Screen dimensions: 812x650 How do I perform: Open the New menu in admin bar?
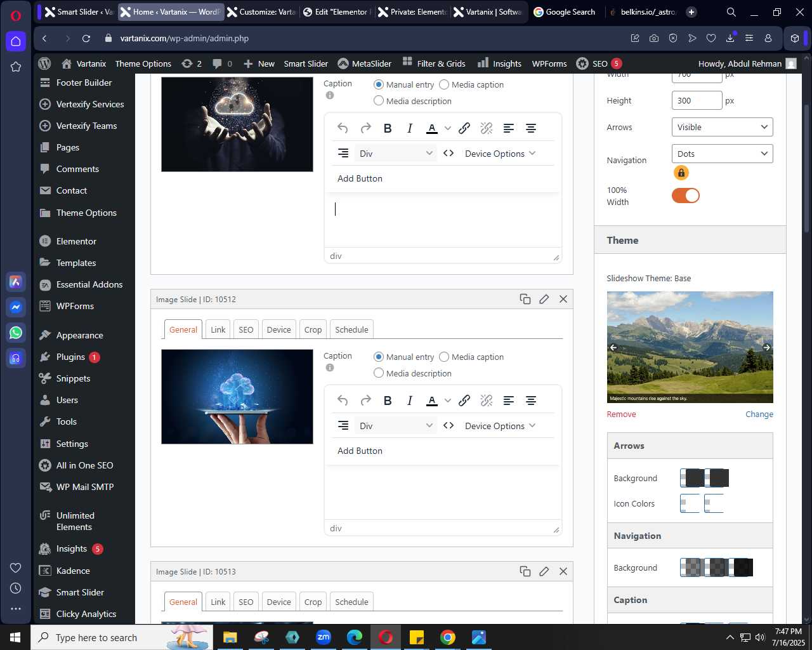pyautogui.click(x=259, y=63)
